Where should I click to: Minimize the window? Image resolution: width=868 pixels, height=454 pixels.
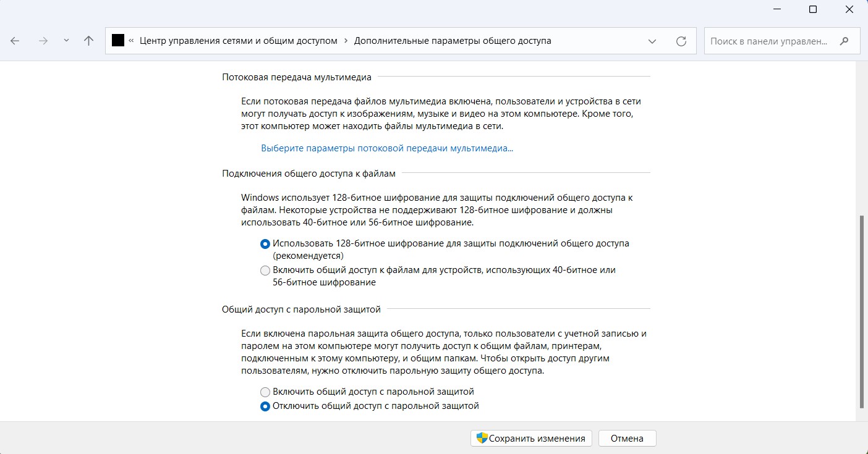(x=778, y=9)
